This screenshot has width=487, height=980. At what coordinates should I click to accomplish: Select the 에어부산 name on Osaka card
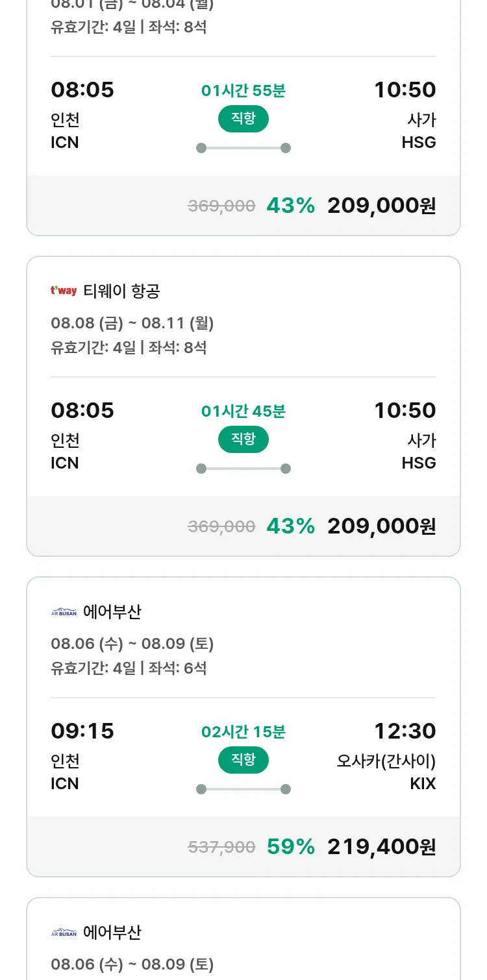click(112, 612)
